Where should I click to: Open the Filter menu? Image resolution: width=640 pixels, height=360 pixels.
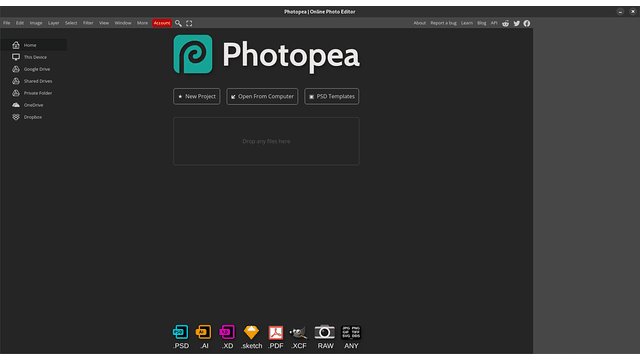[88, 23]
